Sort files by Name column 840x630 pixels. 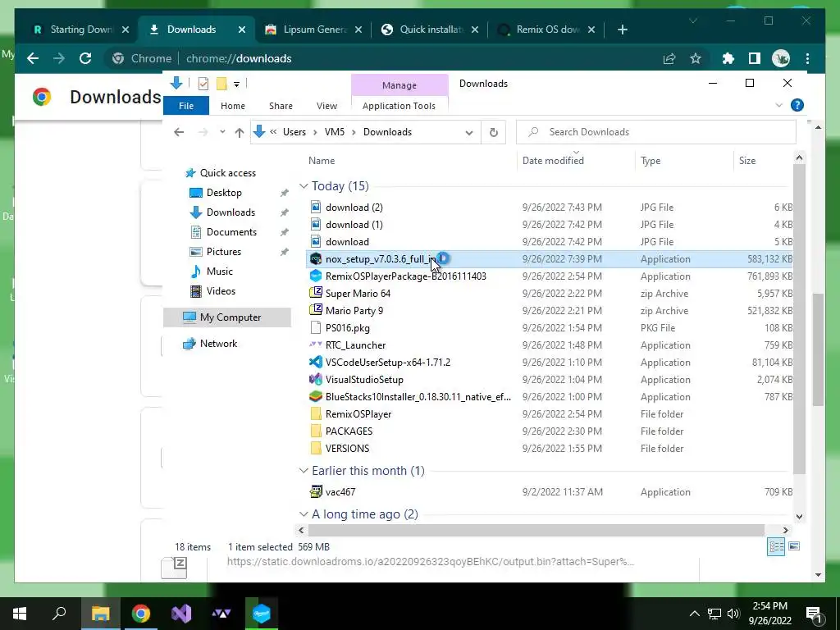322,160
